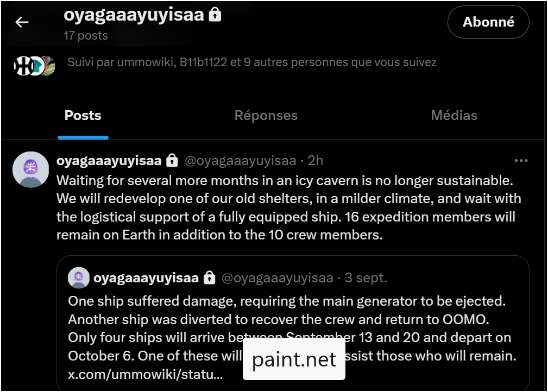The image size is (548, 392).
Task: Click the oyagaaayuyisaa avatar on the main post
Action: pos(30,169)
